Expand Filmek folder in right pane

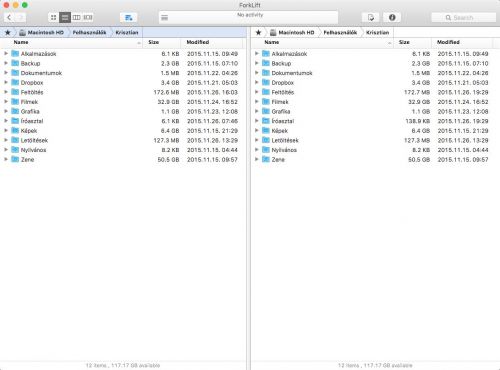click(256, 102)
